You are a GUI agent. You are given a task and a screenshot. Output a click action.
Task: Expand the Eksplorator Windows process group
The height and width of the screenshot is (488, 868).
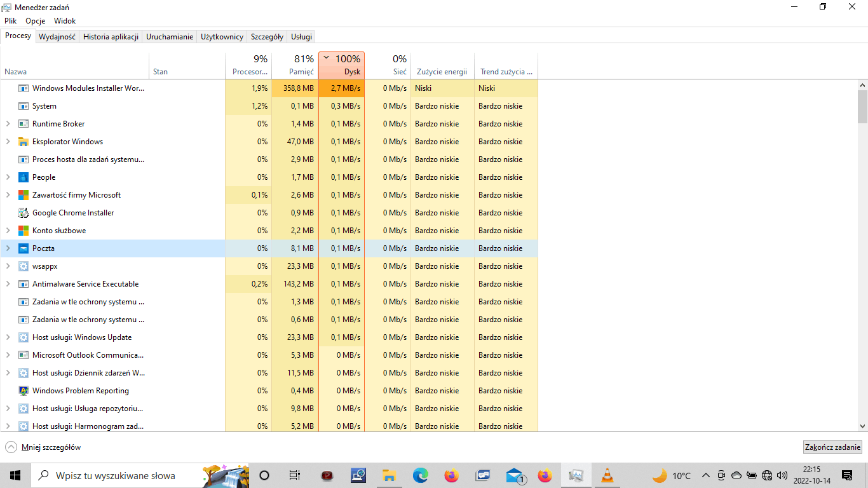8,142
